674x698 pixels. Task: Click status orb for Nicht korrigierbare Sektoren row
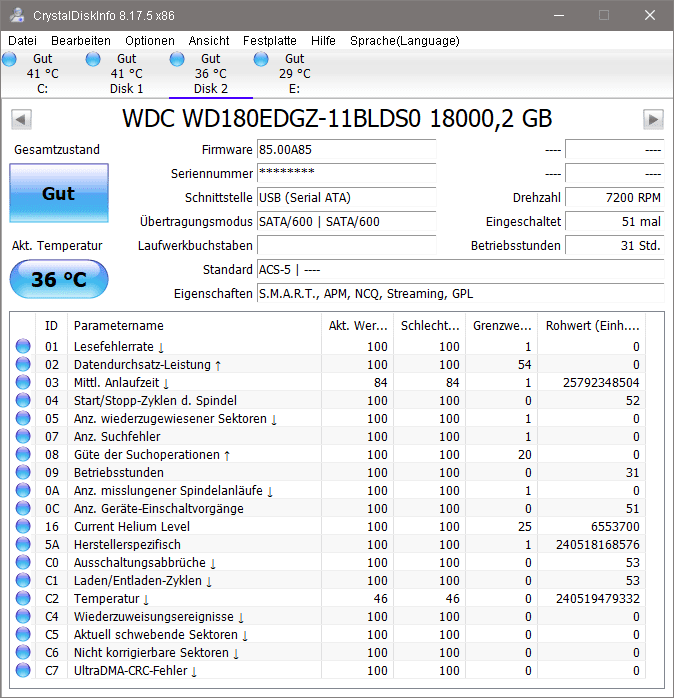23,652
